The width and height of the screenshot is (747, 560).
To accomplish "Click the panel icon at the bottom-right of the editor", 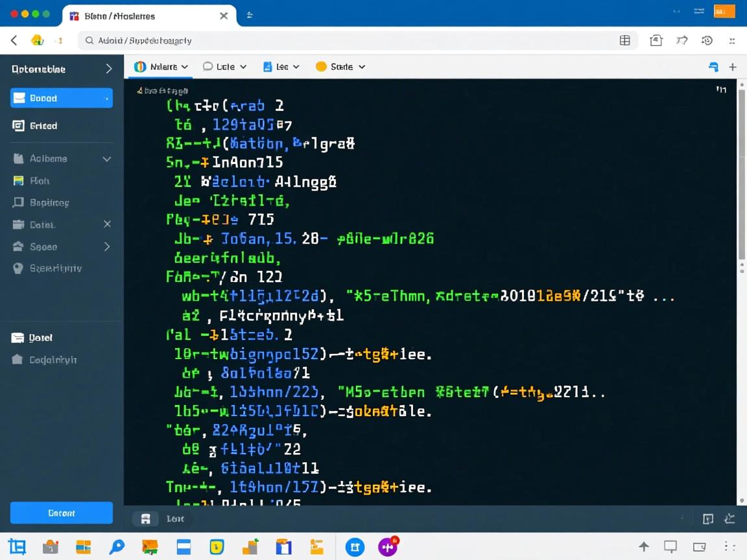I will coord(708,519).
